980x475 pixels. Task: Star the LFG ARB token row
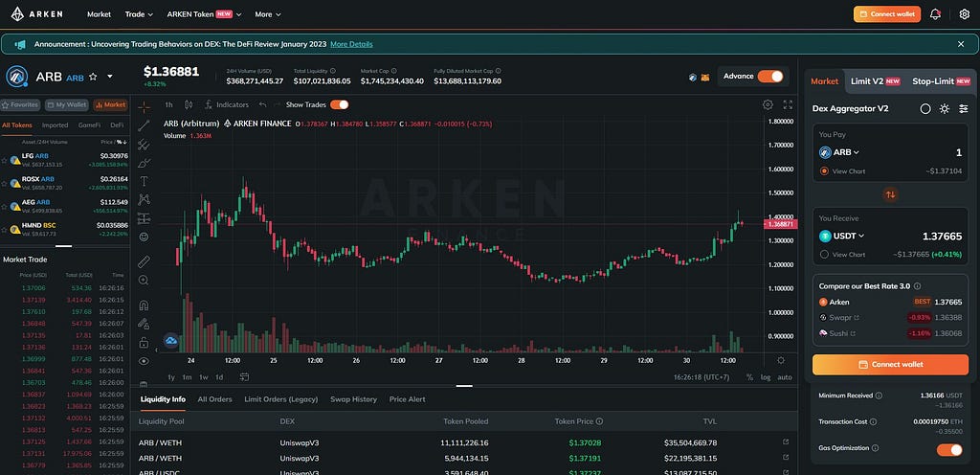pyautogui.click(x=5, y=160)
